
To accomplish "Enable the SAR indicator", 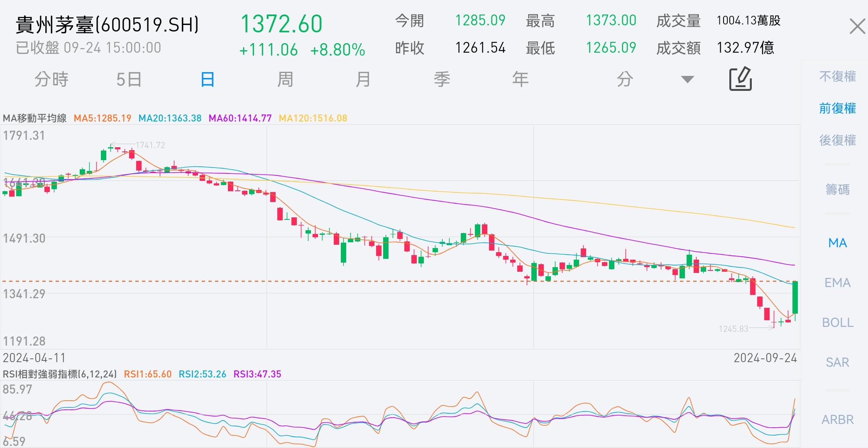I will point(837,363).
